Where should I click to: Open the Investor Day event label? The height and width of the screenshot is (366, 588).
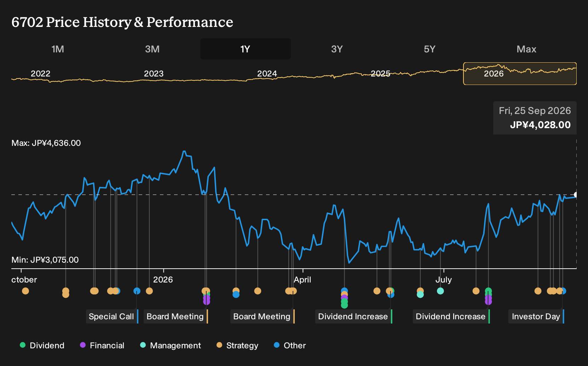click(536, 316)
